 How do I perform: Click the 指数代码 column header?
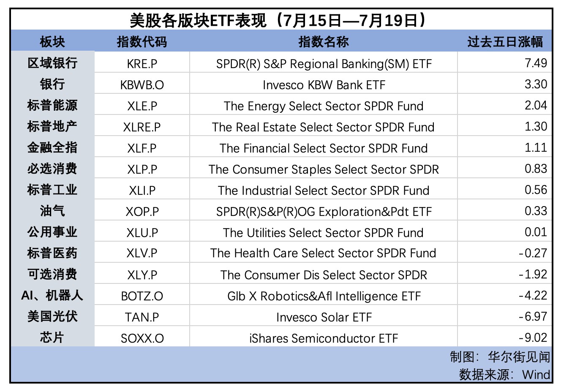[142, 42]
